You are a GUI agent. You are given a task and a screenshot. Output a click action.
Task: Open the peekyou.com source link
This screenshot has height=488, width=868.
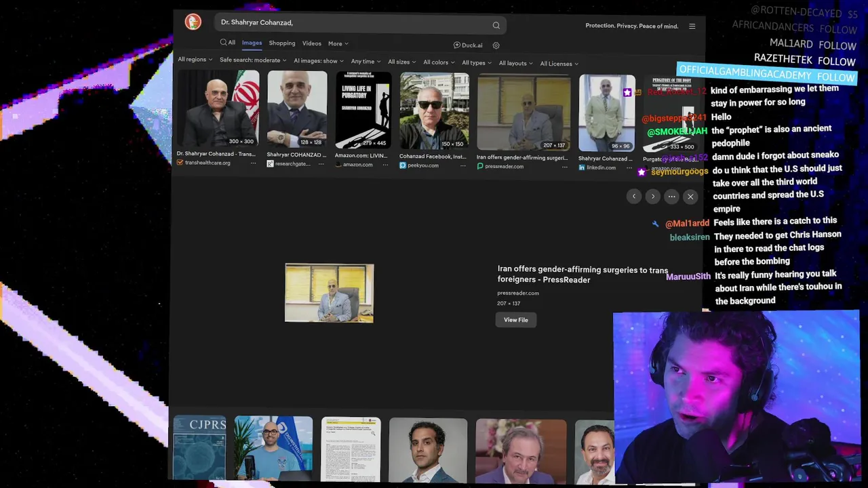tap(423, 165)
